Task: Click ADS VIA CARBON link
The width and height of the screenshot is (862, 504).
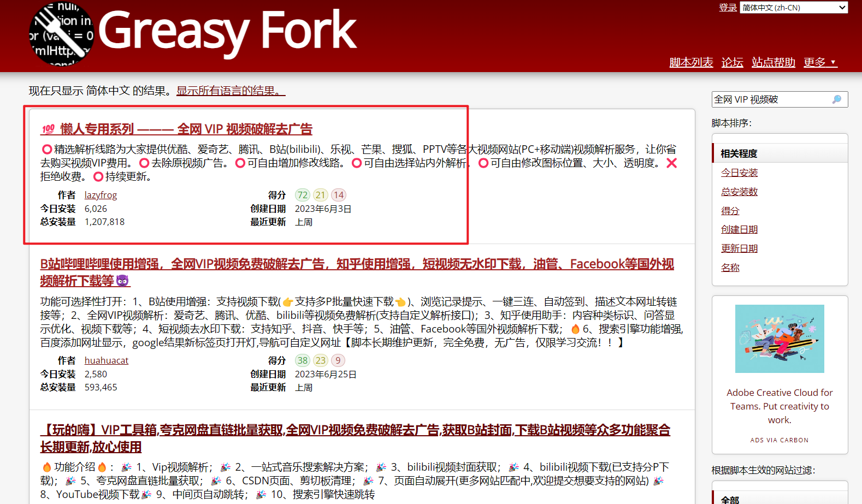Action: tap(780, 440)
